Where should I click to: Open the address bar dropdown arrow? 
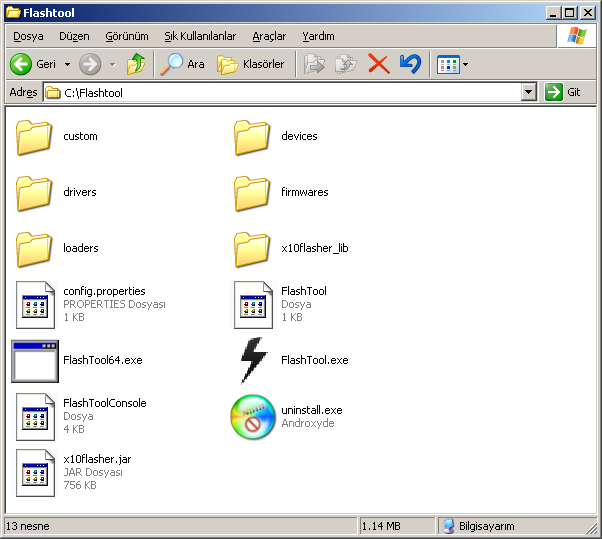coord(529,92)
